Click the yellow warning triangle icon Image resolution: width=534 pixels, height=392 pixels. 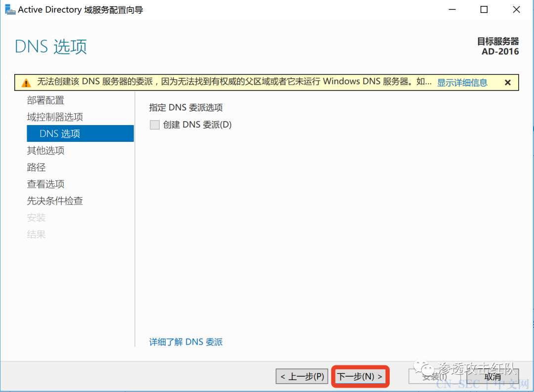[26, 83]
